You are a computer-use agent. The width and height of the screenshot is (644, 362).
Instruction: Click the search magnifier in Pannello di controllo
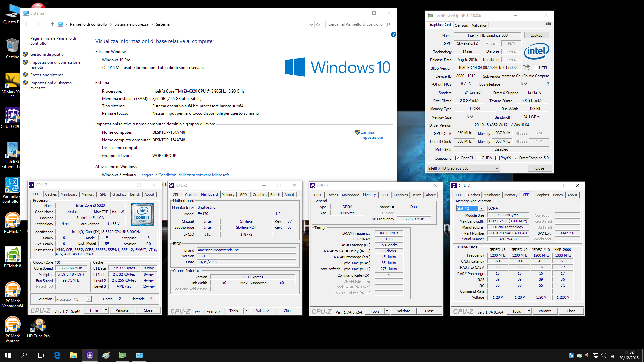point(388,24)
